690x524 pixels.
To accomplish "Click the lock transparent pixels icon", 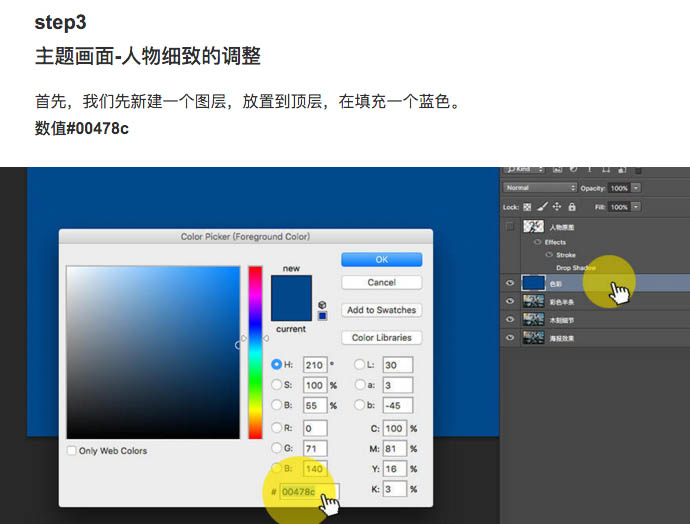I will [527, 207].
